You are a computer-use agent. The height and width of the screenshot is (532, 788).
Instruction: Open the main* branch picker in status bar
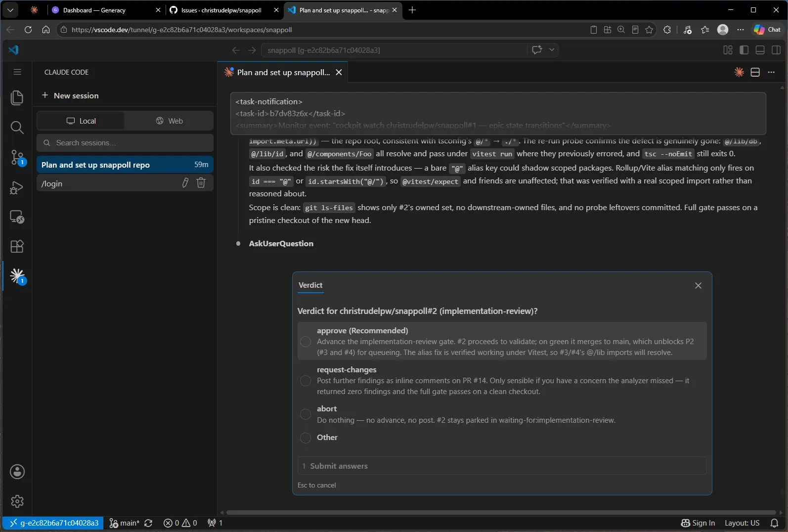pos(124,523)
